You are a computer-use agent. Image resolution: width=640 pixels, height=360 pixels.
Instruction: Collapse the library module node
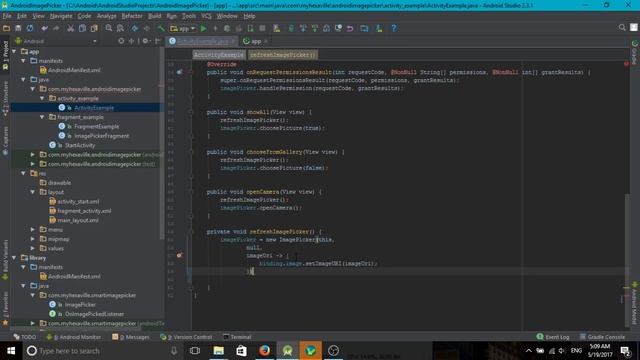pyautogui.click(x=14, y=258)
